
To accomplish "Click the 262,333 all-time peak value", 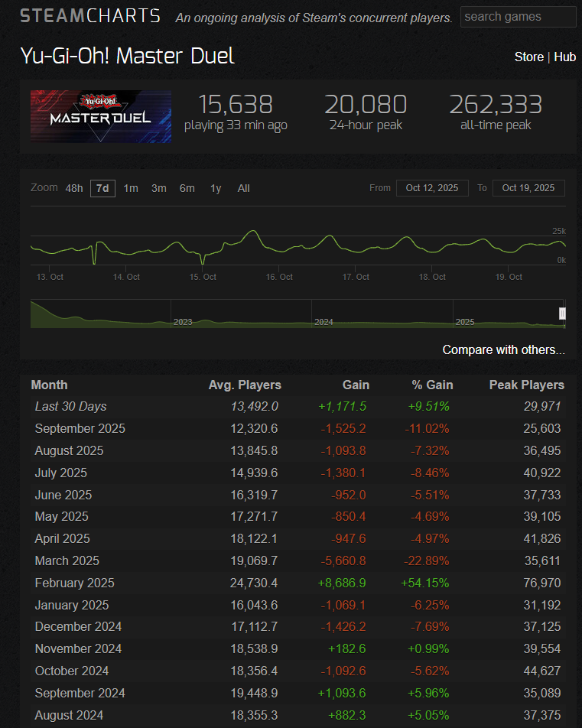I will coord(496,105).
